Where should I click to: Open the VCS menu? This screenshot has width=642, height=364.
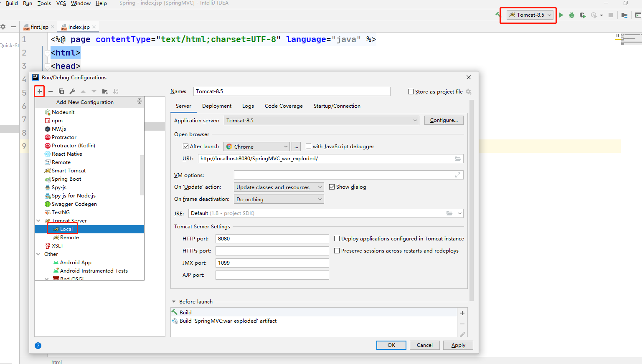(x=61, y=3)
